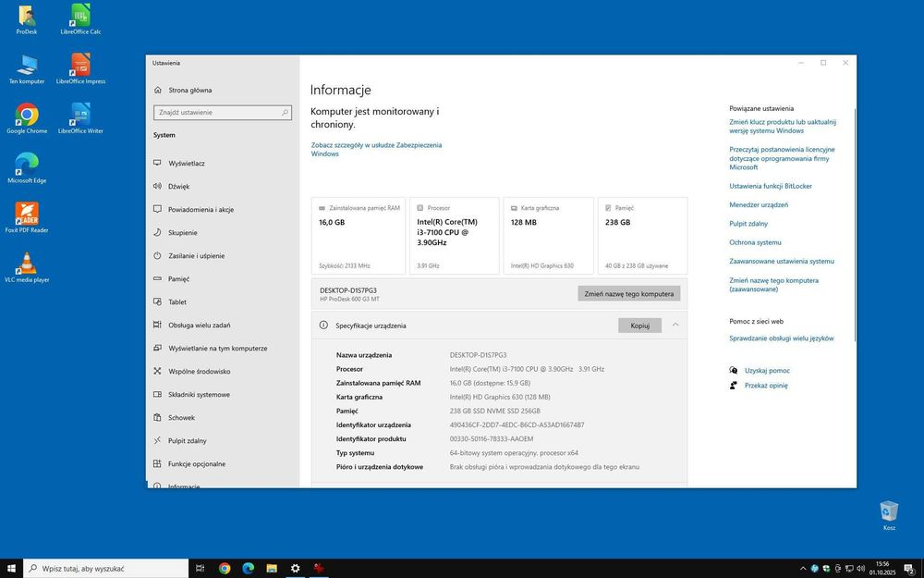Select LibreOffice Writer desktop shortcut
This screenshot has width=924, height=578.
80,118
